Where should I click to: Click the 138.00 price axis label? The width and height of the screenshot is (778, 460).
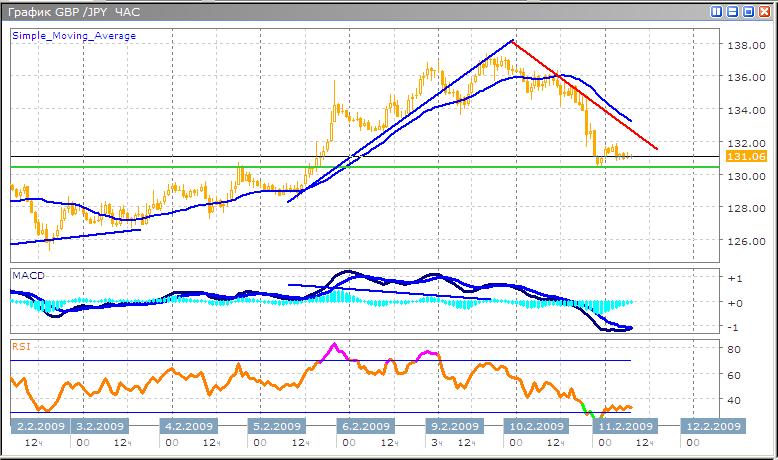click(743, 46)
